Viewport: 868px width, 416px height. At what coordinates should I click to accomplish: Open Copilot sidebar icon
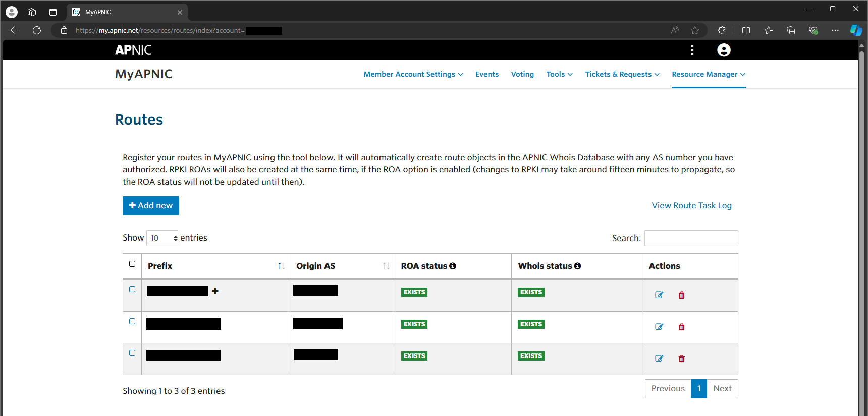(856, 30)
